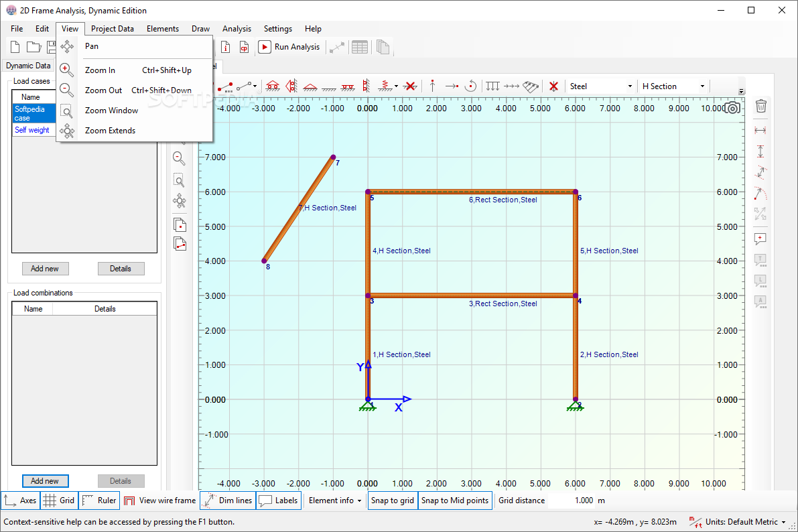Choose Pan from the View menu
The width and height of the screenshot is (798, 532).
point(135,46)
